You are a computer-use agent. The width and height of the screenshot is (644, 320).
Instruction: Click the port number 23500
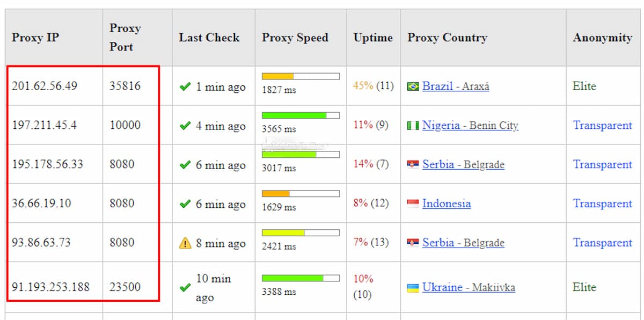tap(125, 287)
